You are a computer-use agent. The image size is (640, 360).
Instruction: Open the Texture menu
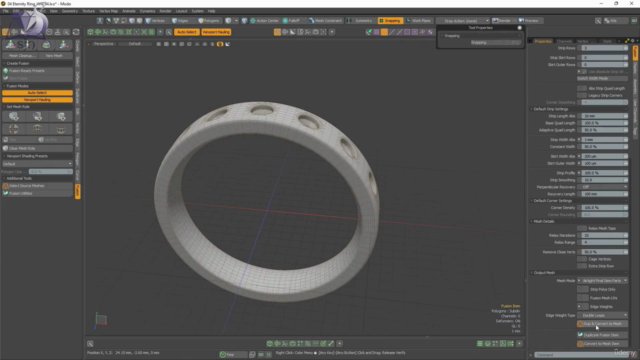point(88,11)
